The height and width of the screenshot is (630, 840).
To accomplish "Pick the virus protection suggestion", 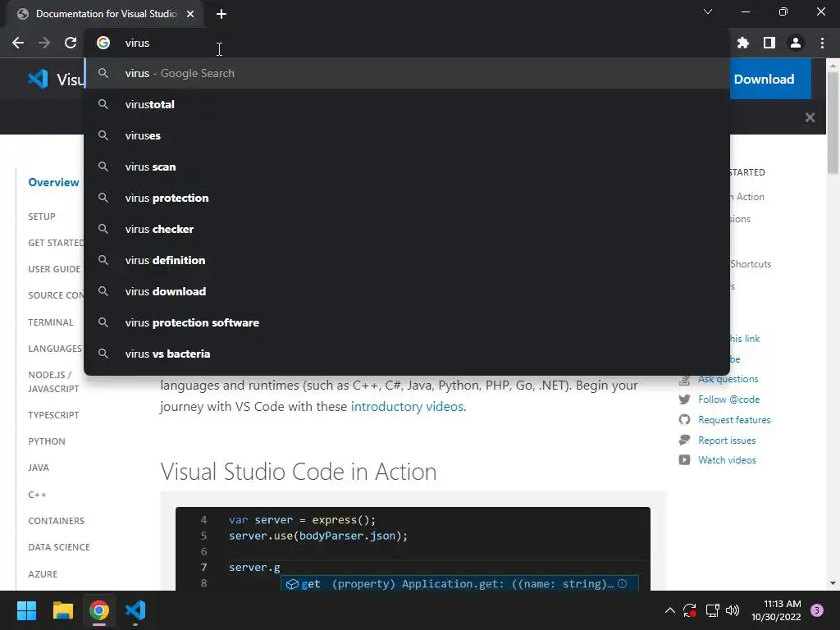I will click(407, 198).
